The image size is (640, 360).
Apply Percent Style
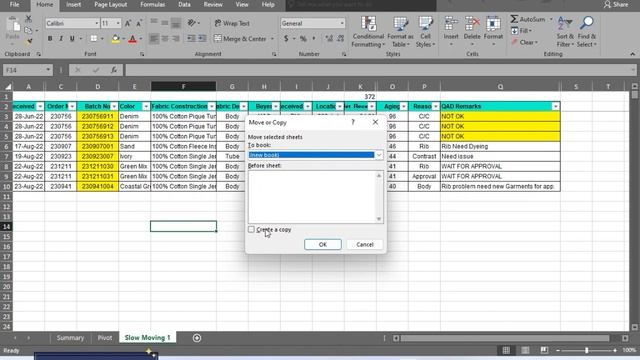(x=303, y=39)
